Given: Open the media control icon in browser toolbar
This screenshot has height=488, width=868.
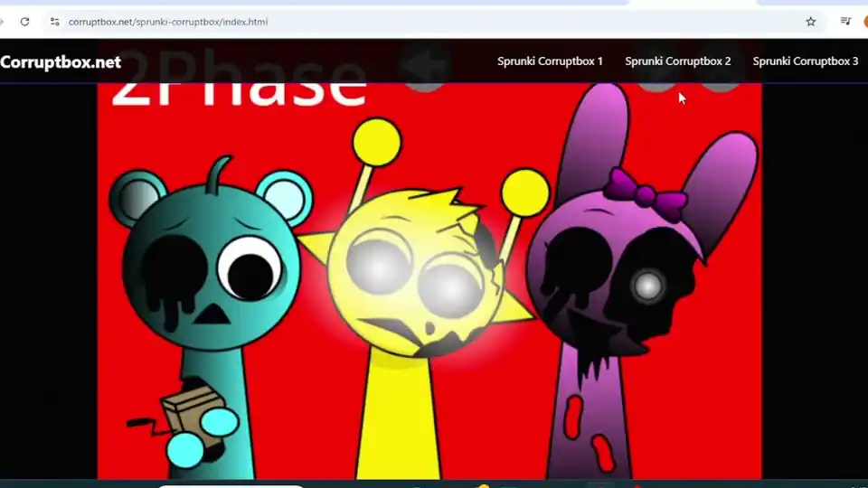Looking at the screenshot, I should coord(845,21).
